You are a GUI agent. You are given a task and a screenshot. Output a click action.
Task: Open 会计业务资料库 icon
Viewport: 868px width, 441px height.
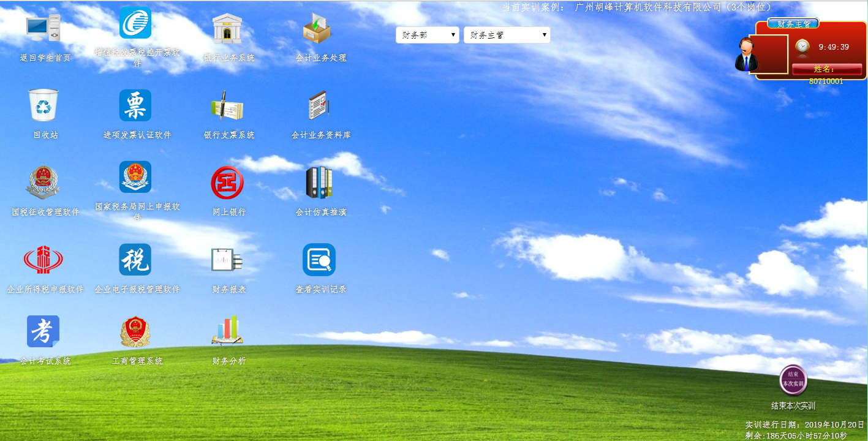[319, 106]
